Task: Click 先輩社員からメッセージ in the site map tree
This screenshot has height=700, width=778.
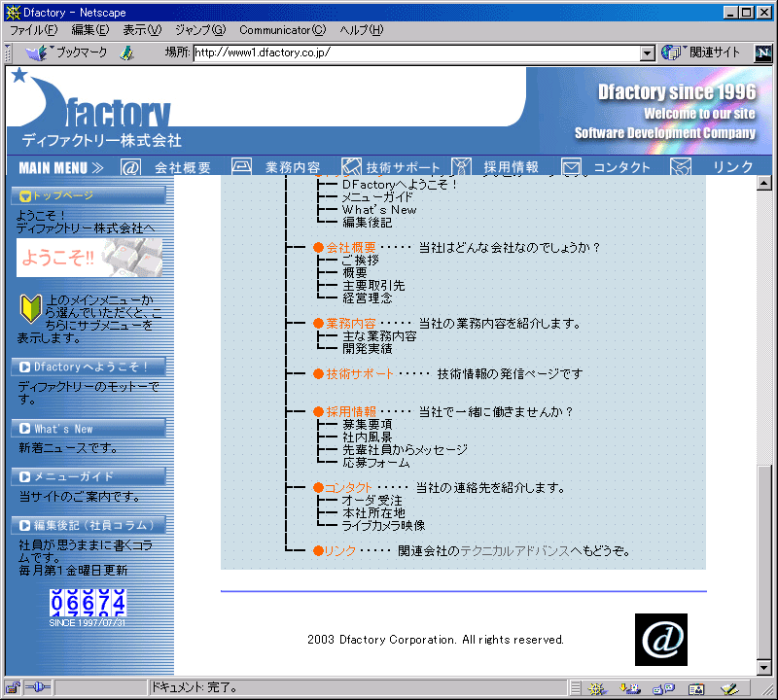Action: click(x=405, y=449)
